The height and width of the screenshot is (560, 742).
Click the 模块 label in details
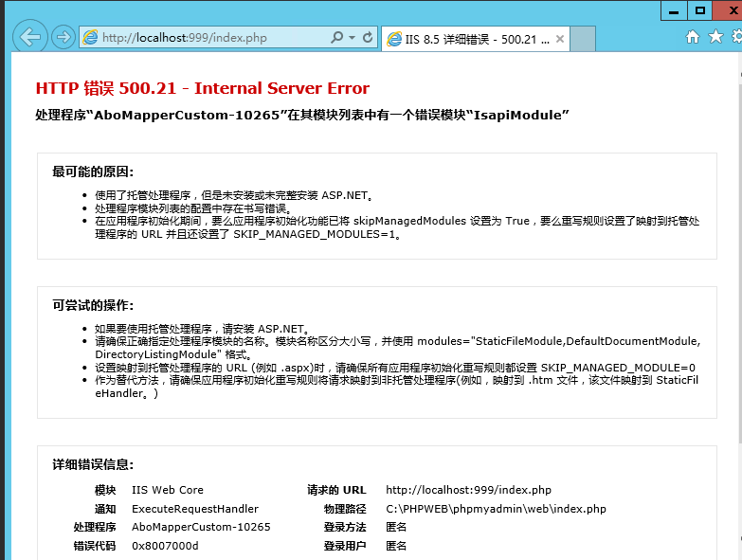105,490
